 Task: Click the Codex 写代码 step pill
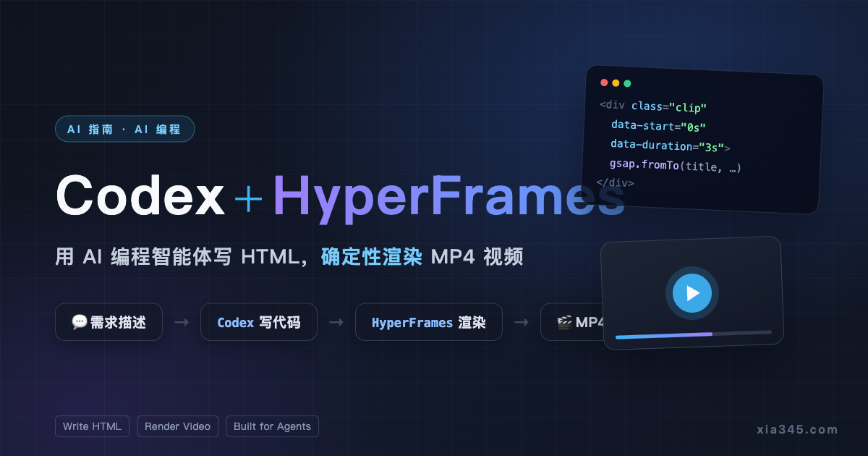coord(258,322)
